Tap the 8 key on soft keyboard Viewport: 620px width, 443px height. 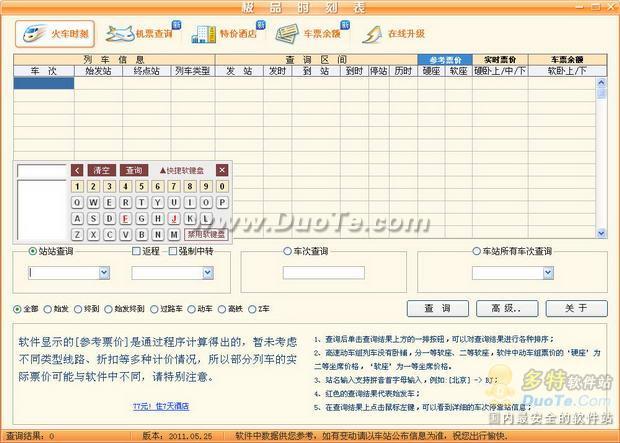pos(190,186)
